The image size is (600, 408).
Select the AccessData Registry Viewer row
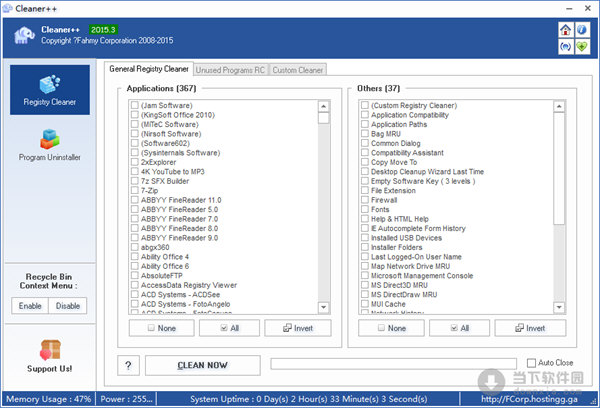coord(189,285)
